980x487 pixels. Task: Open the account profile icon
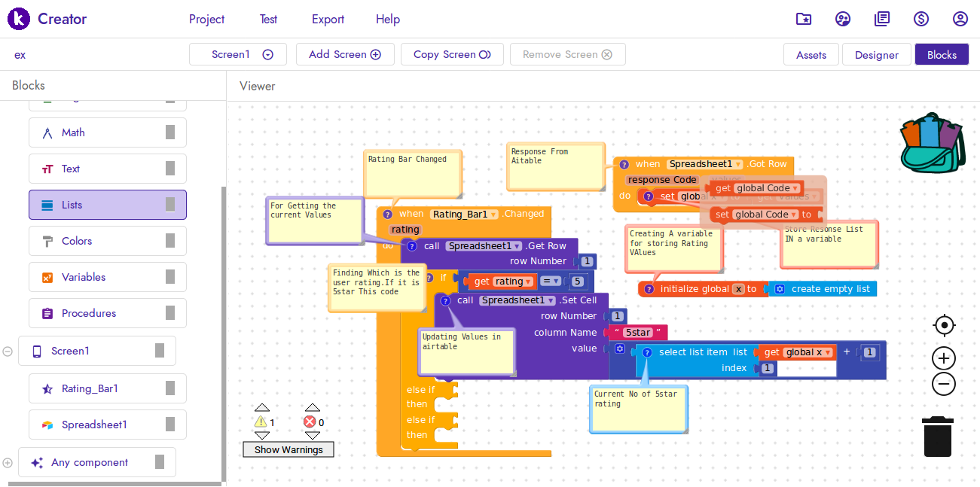point(960,20)
